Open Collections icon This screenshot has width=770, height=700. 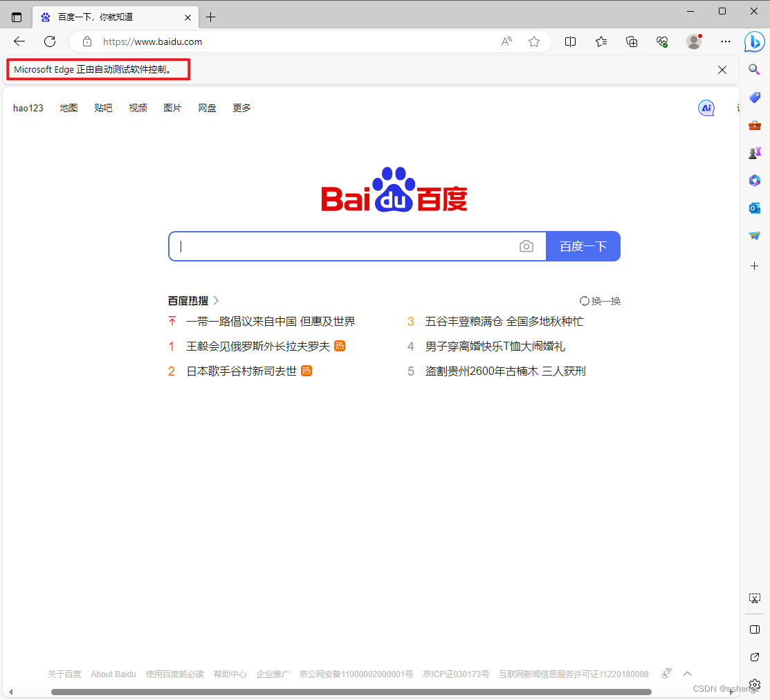pos(632,42)
